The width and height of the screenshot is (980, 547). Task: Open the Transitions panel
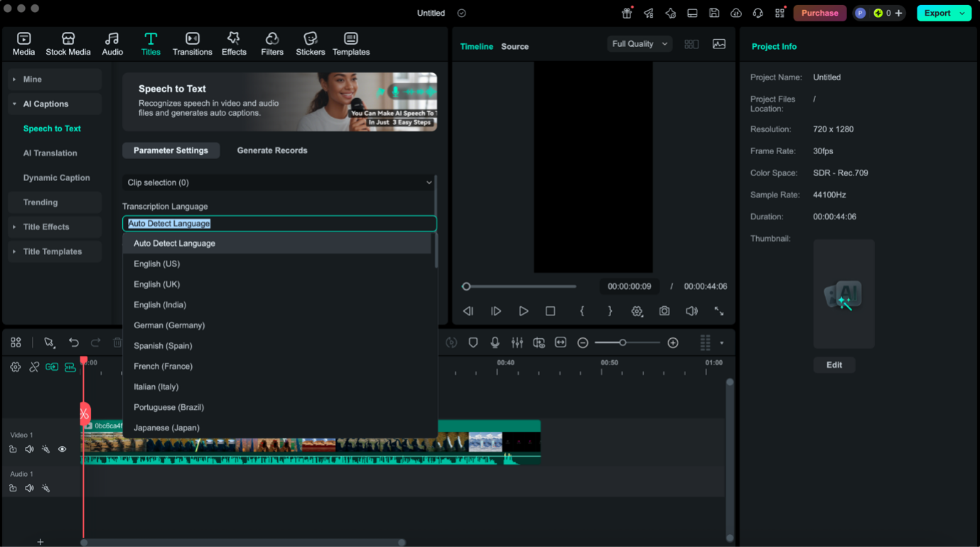pos(190,43)
